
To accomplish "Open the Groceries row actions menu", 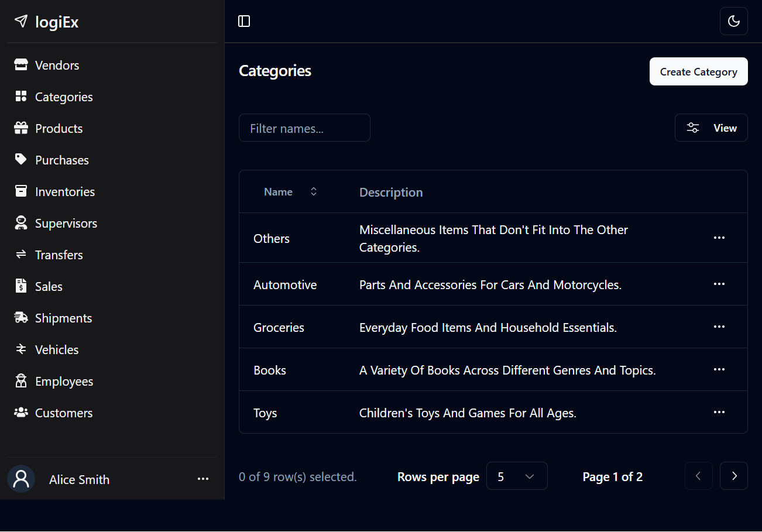I will coord(719,327).
